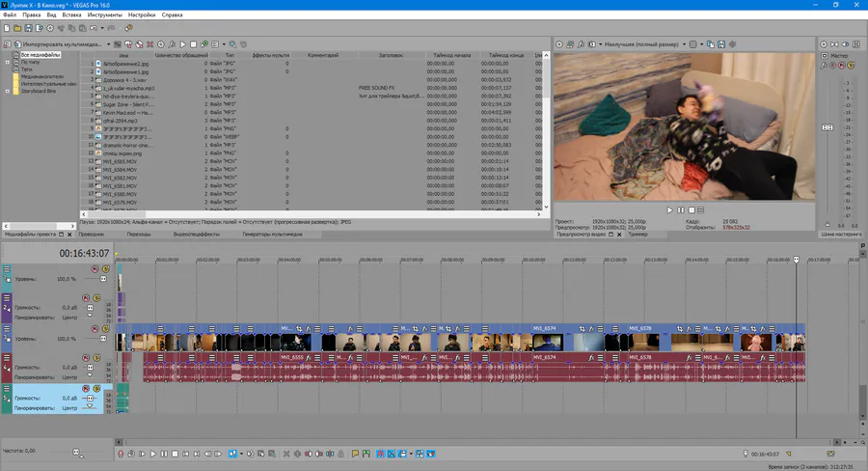Click the search magnifier icon in media panel
Viewport: 868px width, 471px height.
pos(232,44)
